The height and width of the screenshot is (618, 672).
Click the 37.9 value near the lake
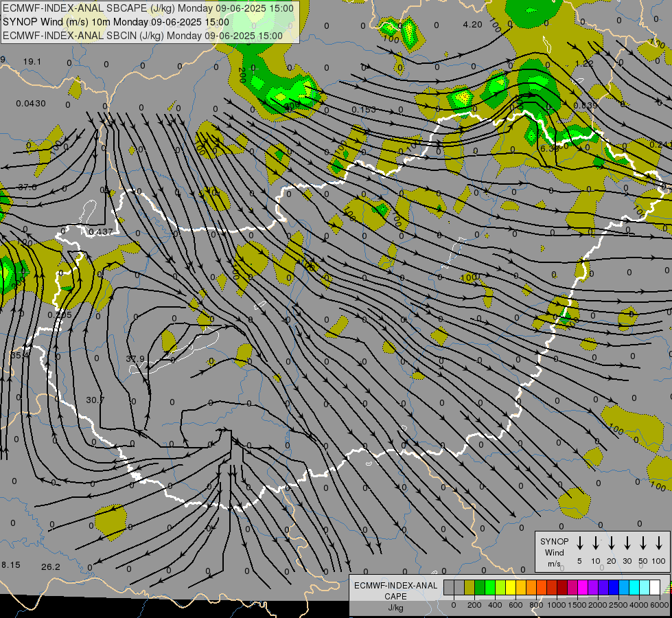pos(135,358)
